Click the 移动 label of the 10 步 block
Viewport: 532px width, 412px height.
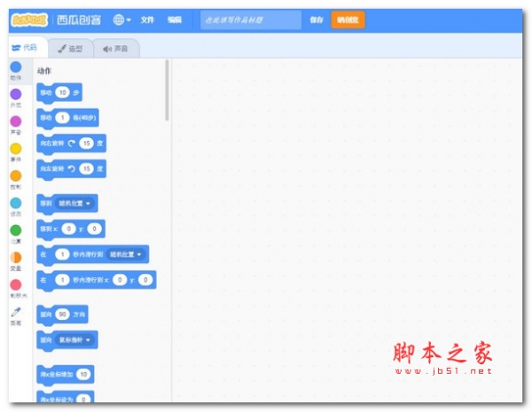click(x=46, y=92)
